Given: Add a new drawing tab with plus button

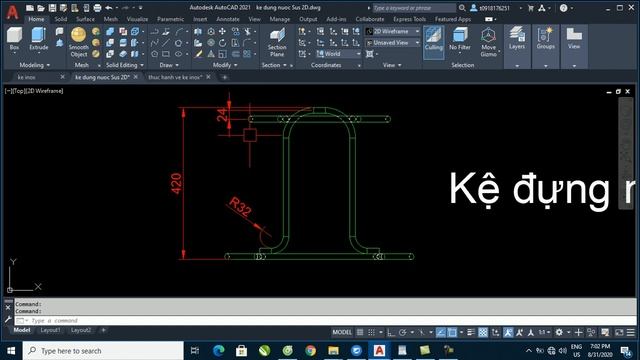Looking at the screenshot, I should pyautogui.click(x=224, y=77).
